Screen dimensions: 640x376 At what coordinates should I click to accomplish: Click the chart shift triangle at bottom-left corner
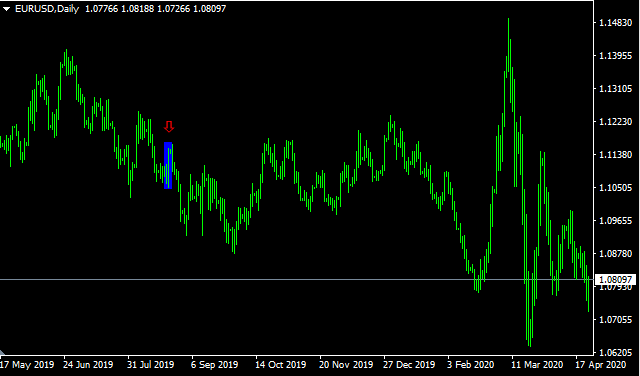point(2,352)
